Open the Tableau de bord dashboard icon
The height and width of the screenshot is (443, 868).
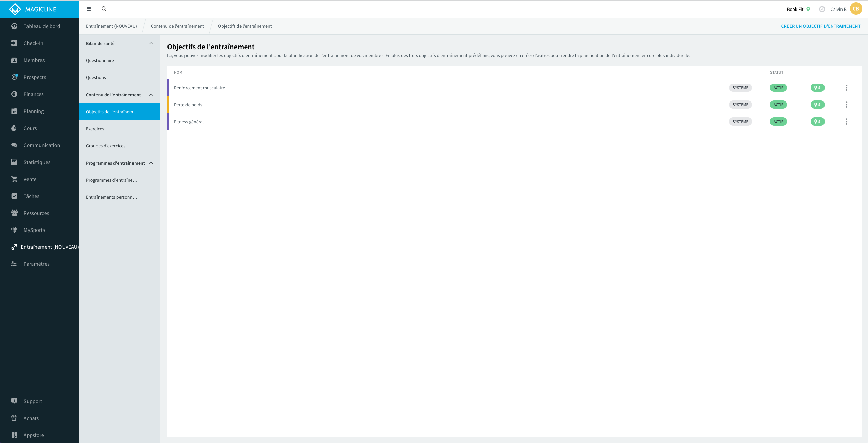pyautogui.click(x=14, y=26)
